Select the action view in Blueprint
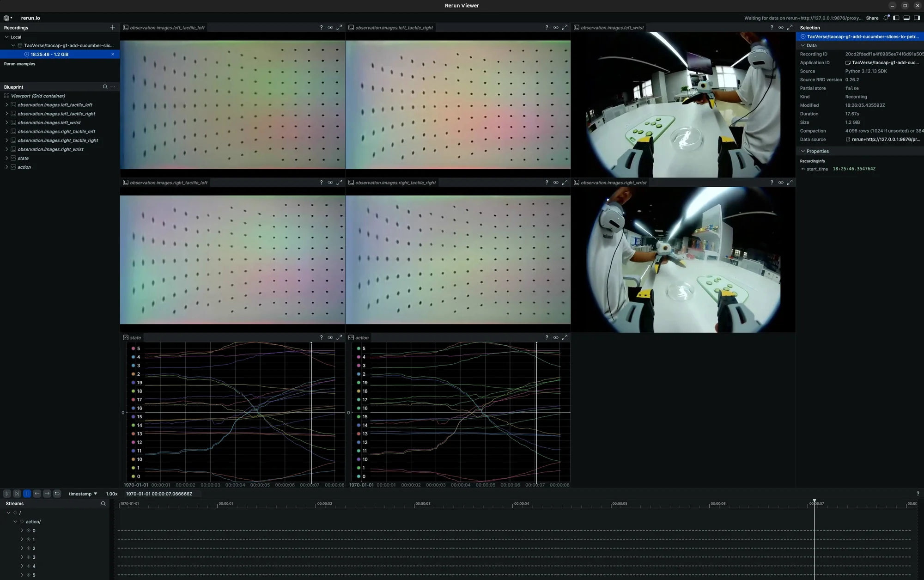 [x=24, y=167]
